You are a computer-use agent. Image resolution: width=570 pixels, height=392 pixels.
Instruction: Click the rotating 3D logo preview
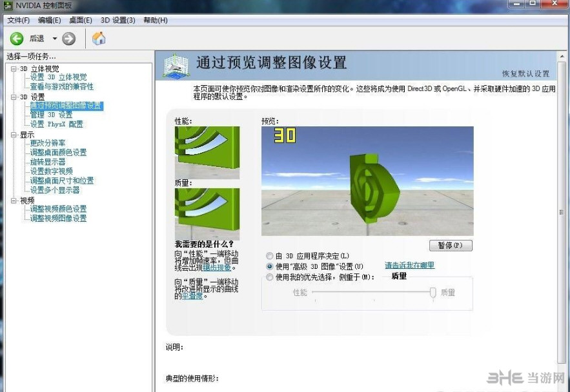pos(367,181)
